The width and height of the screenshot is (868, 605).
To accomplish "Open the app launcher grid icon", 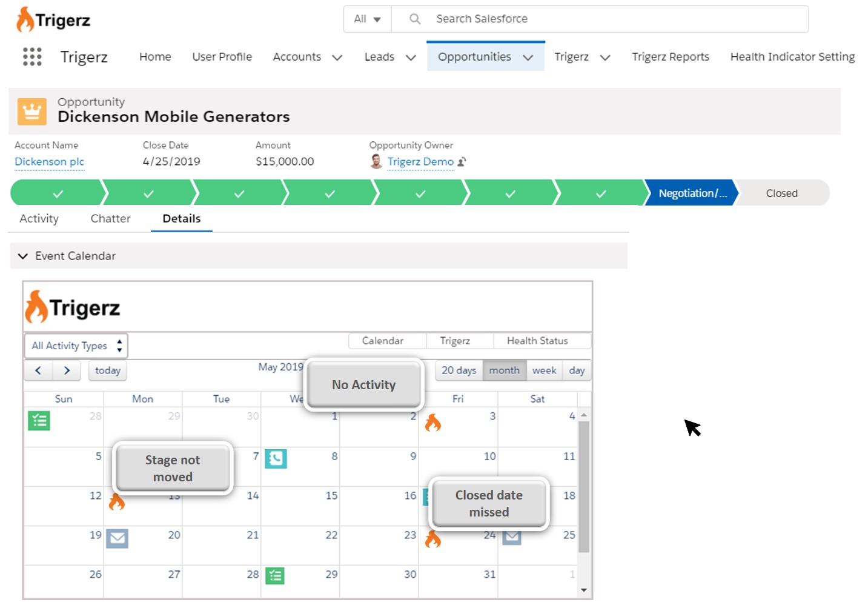I will (32, 56).
